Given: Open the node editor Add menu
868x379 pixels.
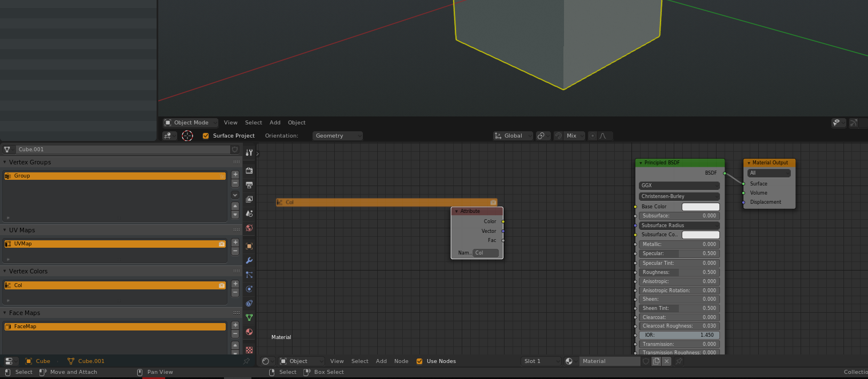Looking at the screenshot, I should (x=381, y=361).
